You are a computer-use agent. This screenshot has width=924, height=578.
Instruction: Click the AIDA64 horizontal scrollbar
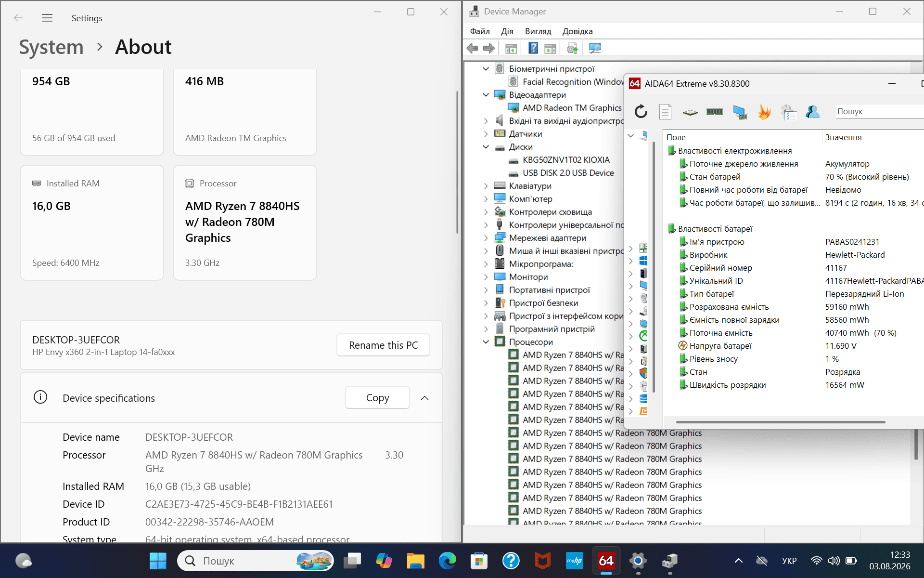point(781,422)
